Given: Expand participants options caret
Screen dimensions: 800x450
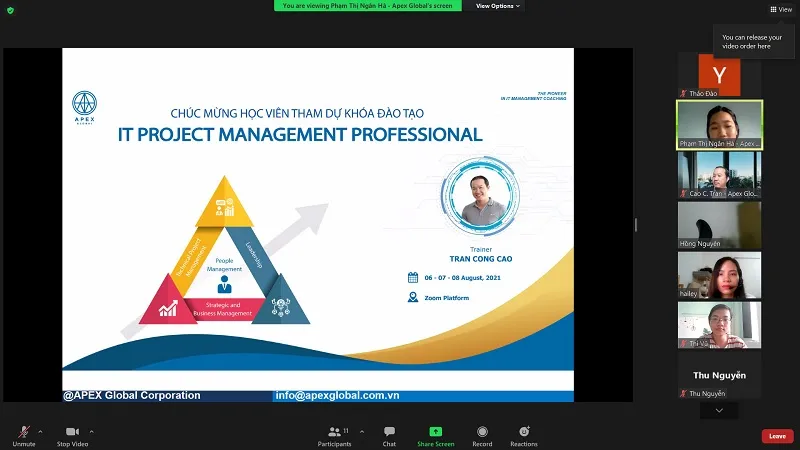Looking at the screenshot, I should click(362, 432).
